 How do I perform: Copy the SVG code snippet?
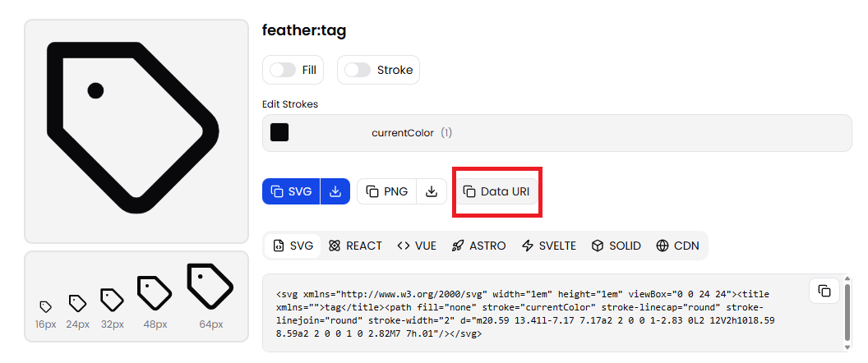click(x=824, y=290)
